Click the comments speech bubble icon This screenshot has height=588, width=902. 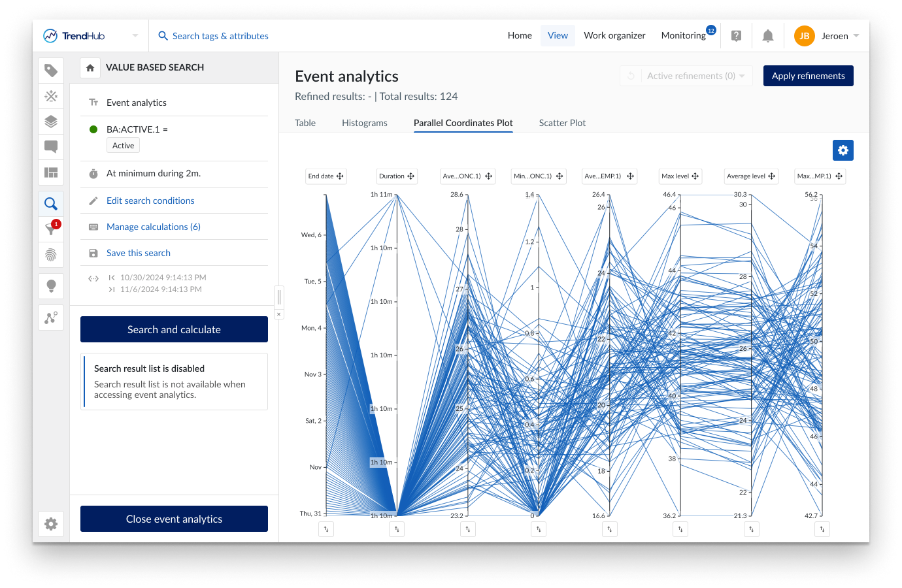(51, 147)
